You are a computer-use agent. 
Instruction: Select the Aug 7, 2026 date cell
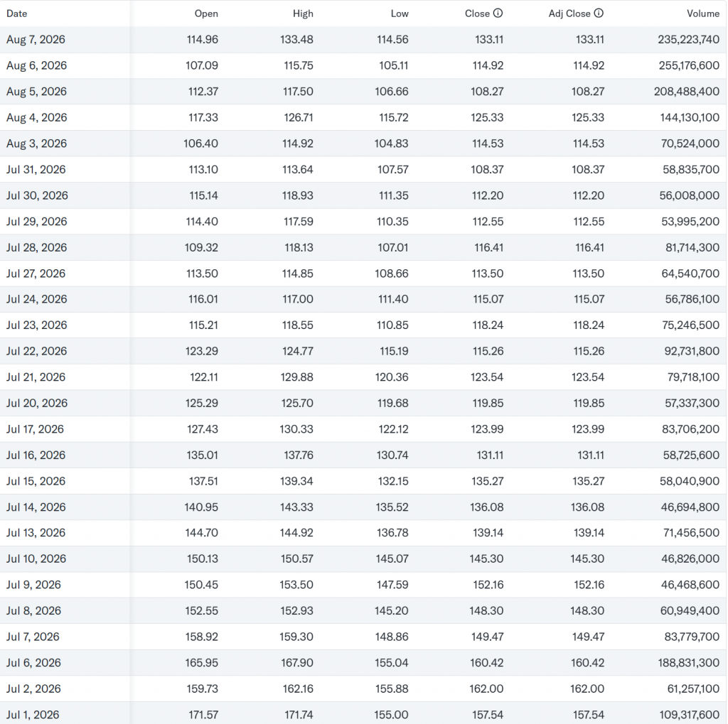coord(36,40)
